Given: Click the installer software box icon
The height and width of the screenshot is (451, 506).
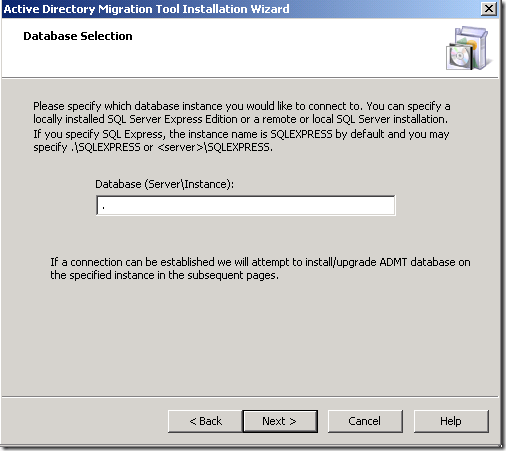Looking at the screenshot, I should [x=469, y=48].
